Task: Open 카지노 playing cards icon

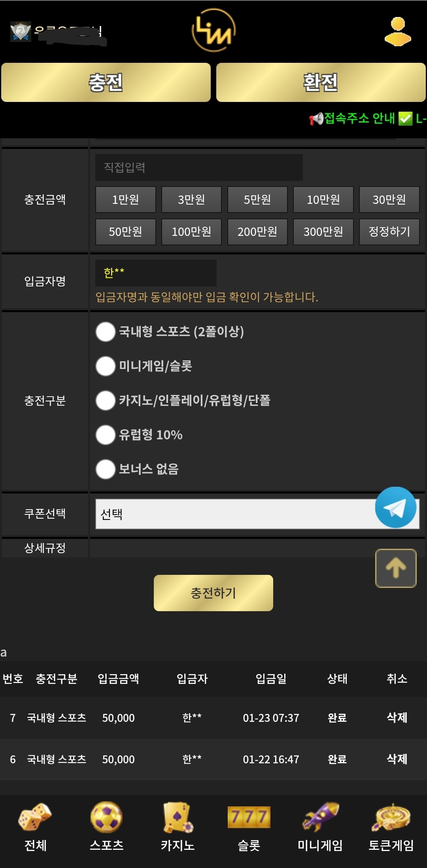Action: click(178, 817)
